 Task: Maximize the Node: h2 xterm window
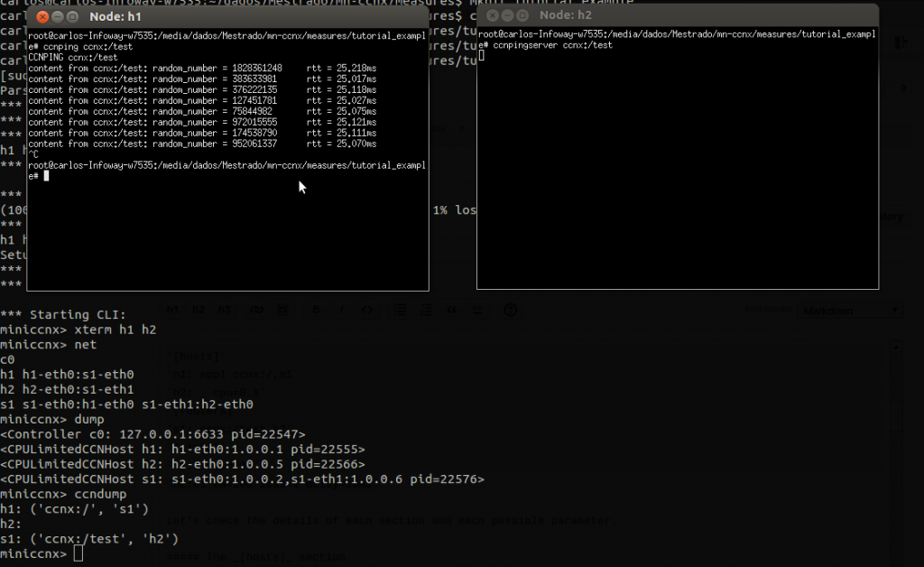click(x=524, y=16)
